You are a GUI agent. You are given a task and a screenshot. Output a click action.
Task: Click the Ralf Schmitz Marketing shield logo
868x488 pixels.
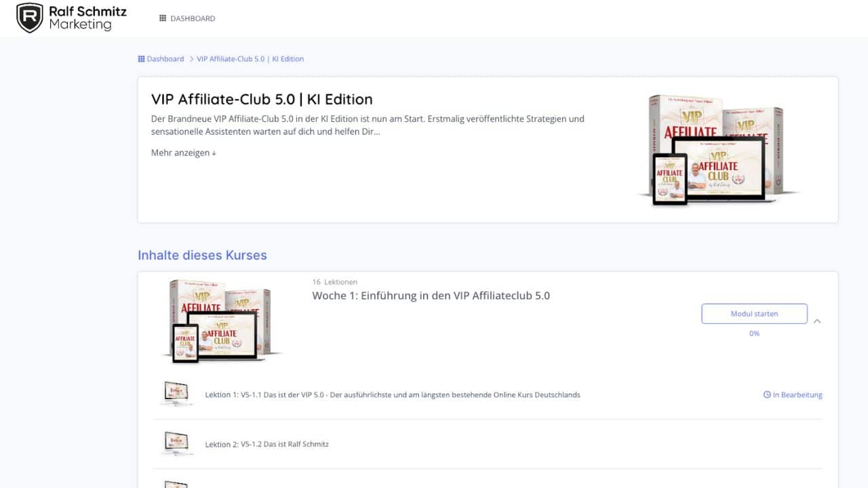29,18
